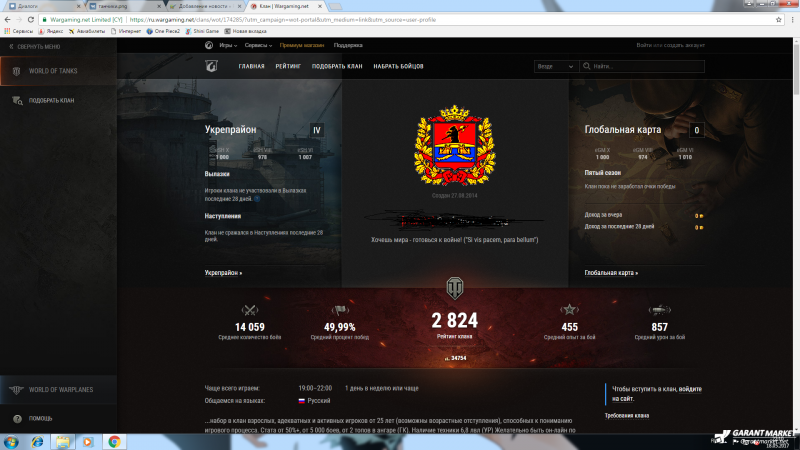Click the star average experience icon
800x450 pixels.
click(569, 309)
